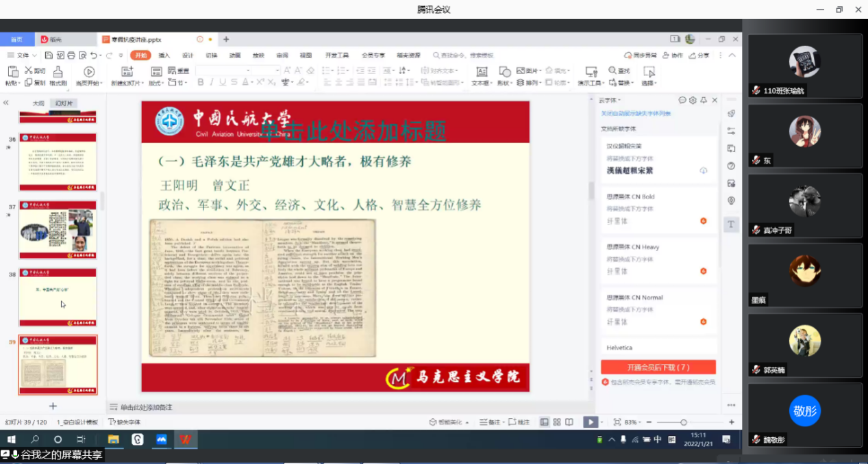This screenshot has width=868, height=464.
Task: Open the 文件 menu dropdown
Action: point(26,55)
